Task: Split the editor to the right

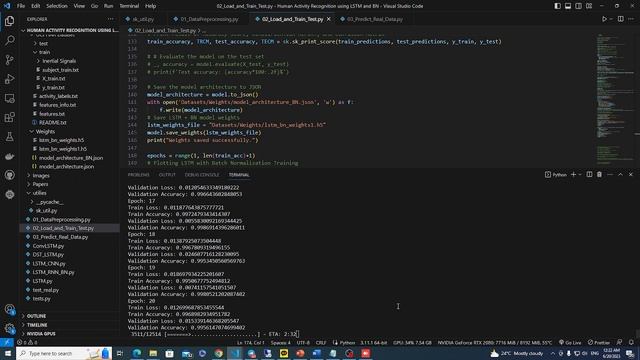Action: [x=620, y=19]
